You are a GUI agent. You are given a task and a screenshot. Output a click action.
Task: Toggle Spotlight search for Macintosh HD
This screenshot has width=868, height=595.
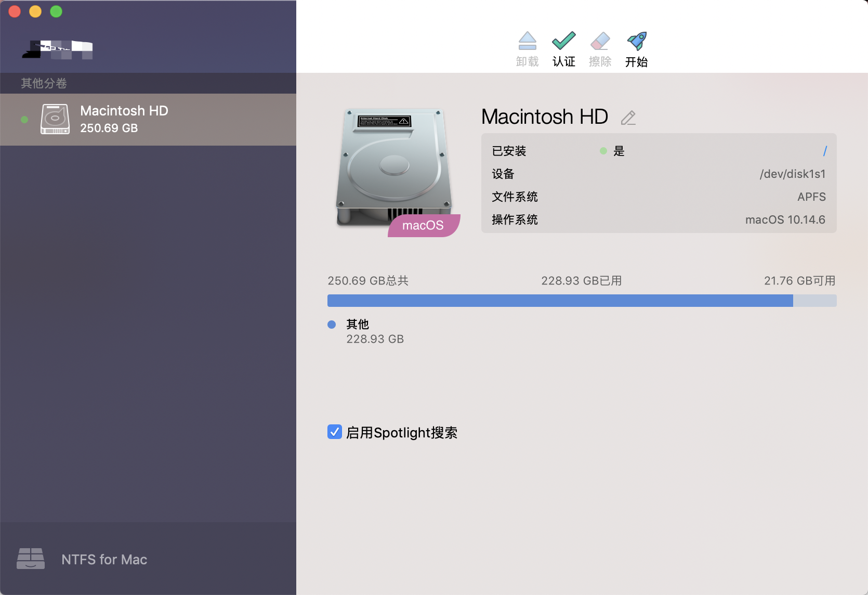(334, 432)
